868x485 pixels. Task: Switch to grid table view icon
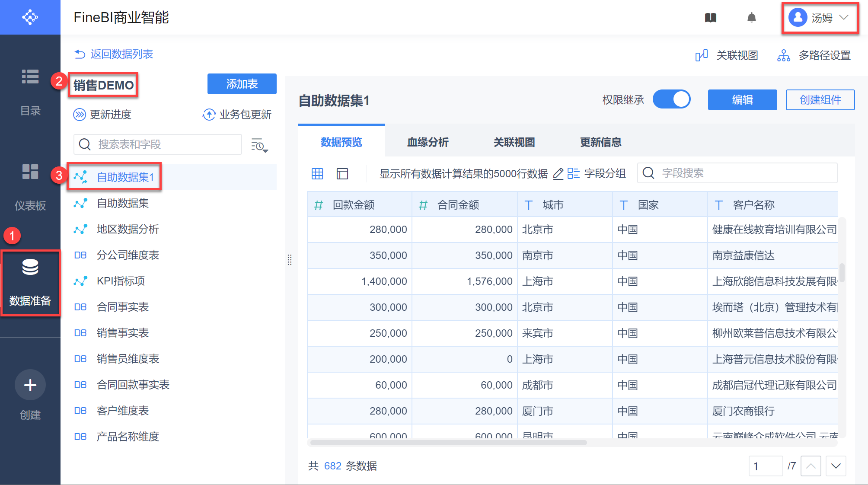(317, 174)
